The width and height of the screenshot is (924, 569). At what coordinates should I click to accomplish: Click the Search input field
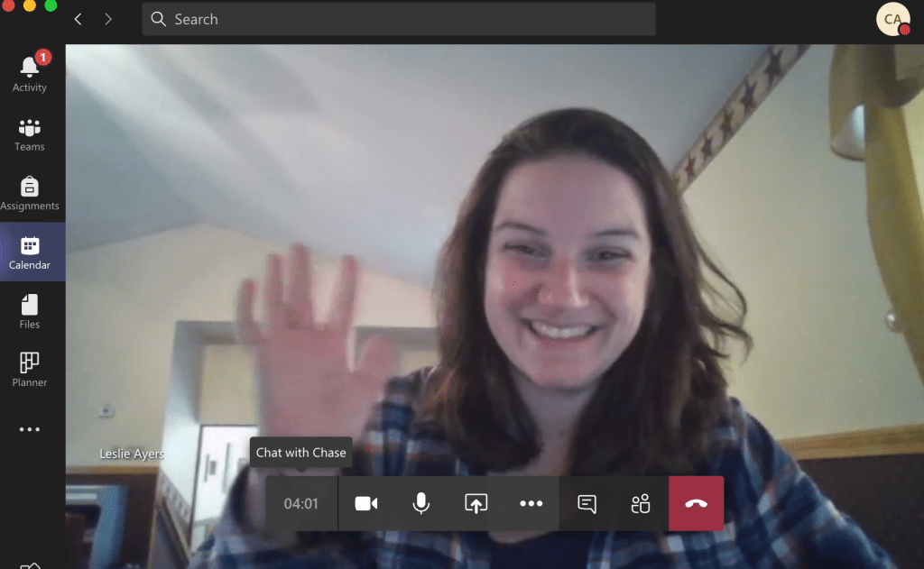pos(398,19)
